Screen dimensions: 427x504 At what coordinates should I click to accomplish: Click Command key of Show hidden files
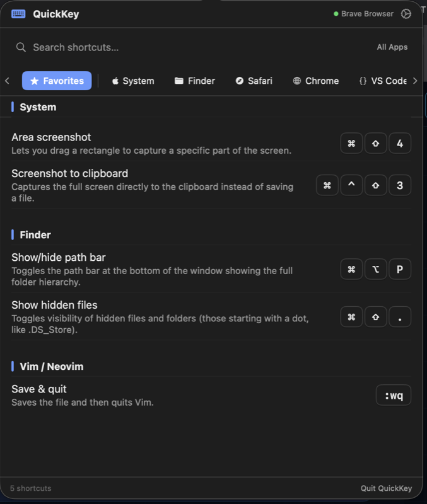pyautogui.click(x=351, y=317)
